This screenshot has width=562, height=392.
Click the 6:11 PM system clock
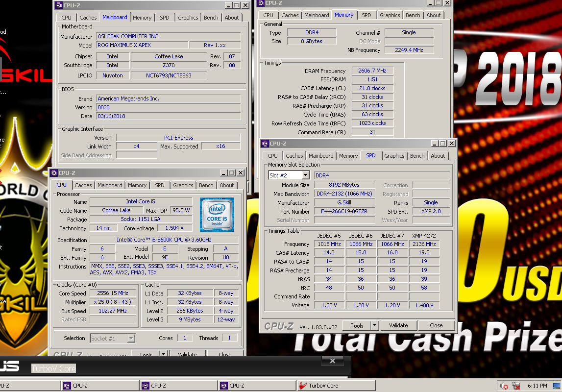(x=537, y=386)
